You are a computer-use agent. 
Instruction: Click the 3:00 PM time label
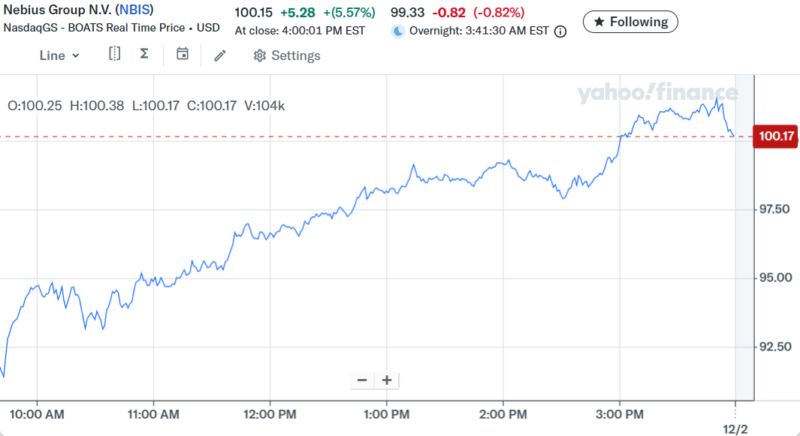pos(619,413)
